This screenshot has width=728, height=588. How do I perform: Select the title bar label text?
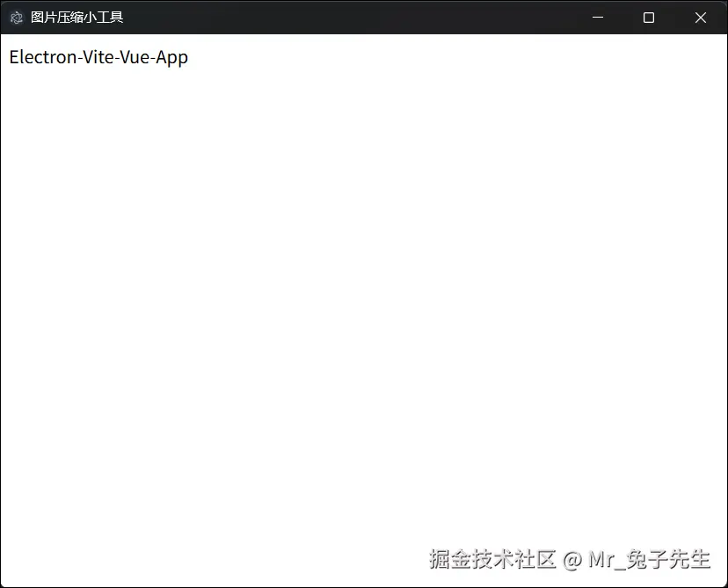coord(76,17)
